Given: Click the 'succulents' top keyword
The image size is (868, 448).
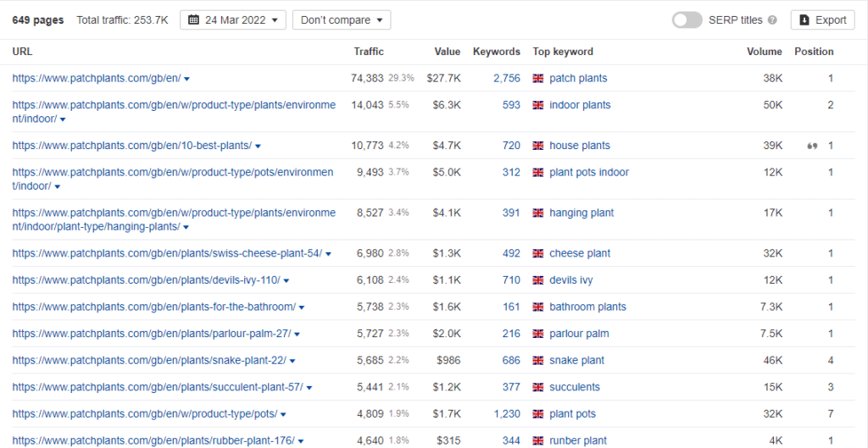Looking at the screenshot, I should (575, 388).
